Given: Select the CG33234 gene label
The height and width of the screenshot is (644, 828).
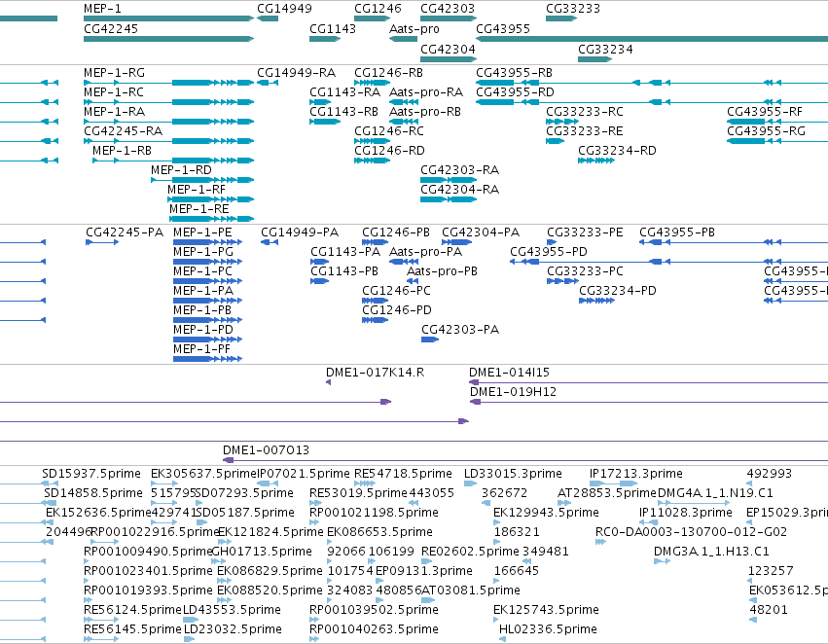Looking at the screenshot, I should pos(605,49).
